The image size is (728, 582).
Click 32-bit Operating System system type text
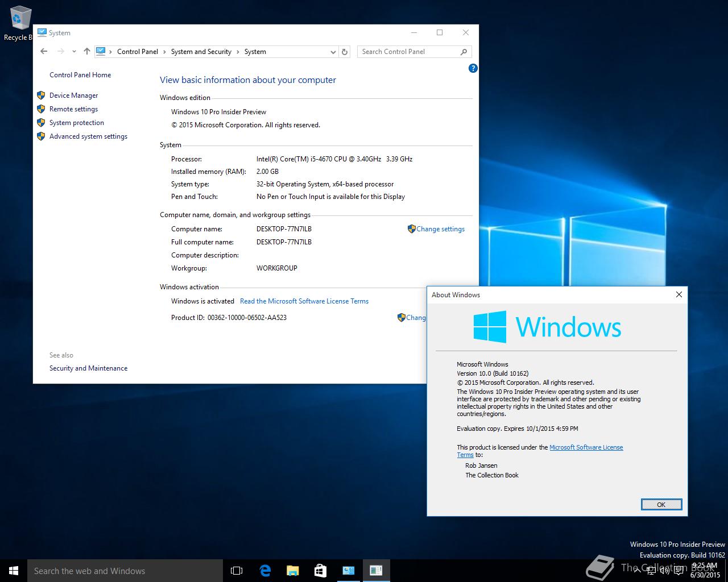[325, 184]
